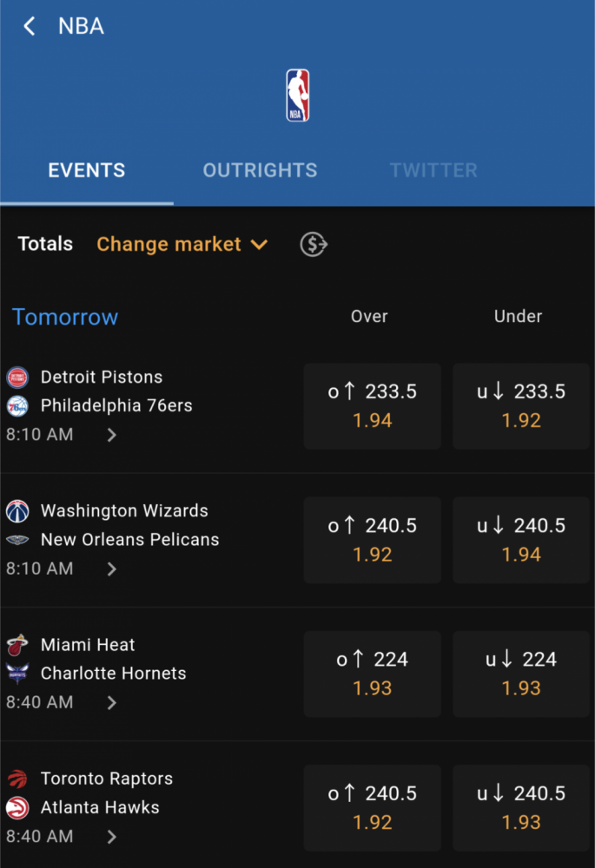Click the Miami Heat team logo
This screenshot has height=868, width=595.
pos(17,645)
